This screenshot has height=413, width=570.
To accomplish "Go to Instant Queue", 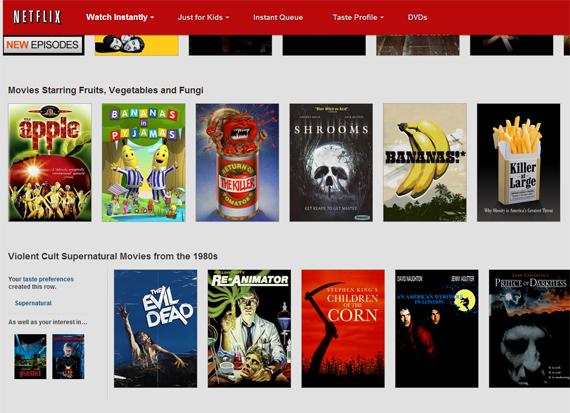I will click(x=278, y=17).
